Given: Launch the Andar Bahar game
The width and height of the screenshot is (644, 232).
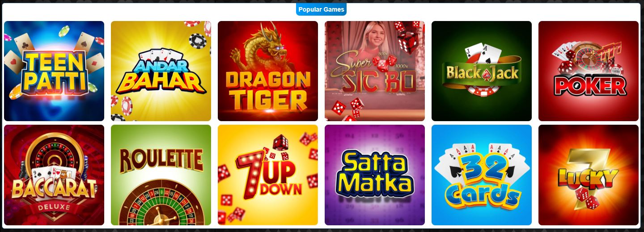Looking at the screenshot, I should click(161, 71).
